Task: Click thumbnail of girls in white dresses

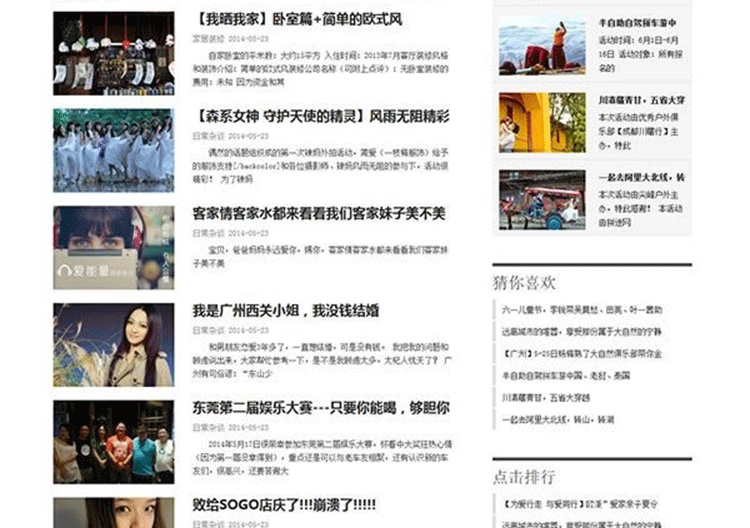Action: click(114, 150)
